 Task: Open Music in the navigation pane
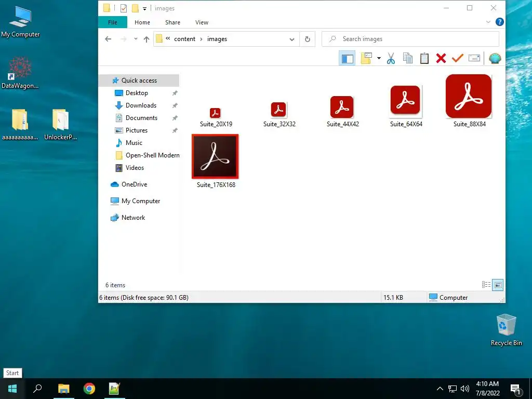(x=134, y=143)
